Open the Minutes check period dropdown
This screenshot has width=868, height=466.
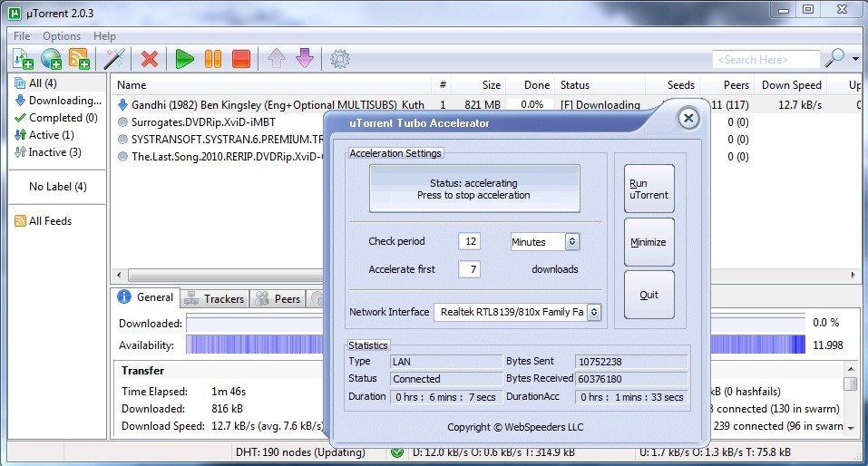coord(571,242)
